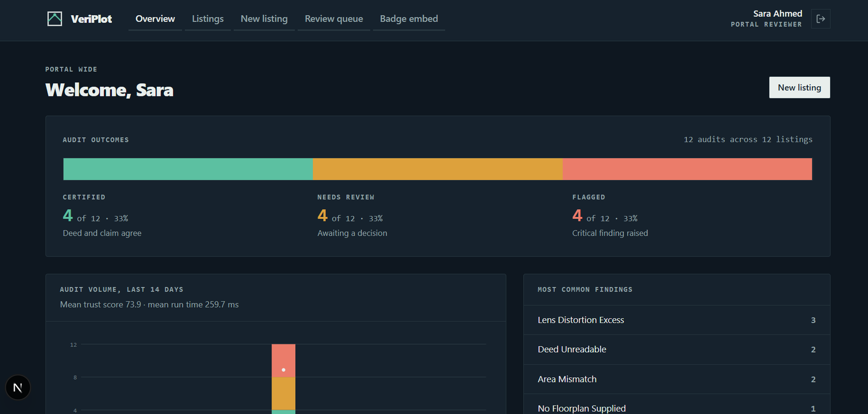The width and height of the screenshot is (868, 414).
Task: Click the green certified bar segment
Action: (188, 169)
